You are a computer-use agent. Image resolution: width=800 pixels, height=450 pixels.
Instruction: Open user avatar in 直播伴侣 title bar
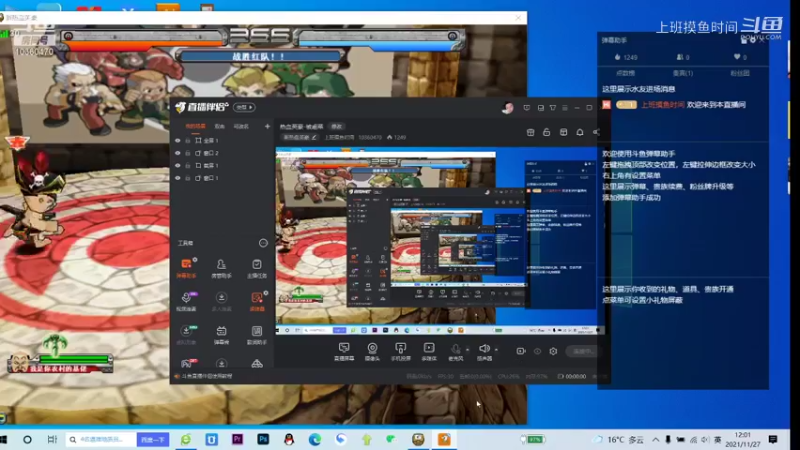(x=507, y=108)
